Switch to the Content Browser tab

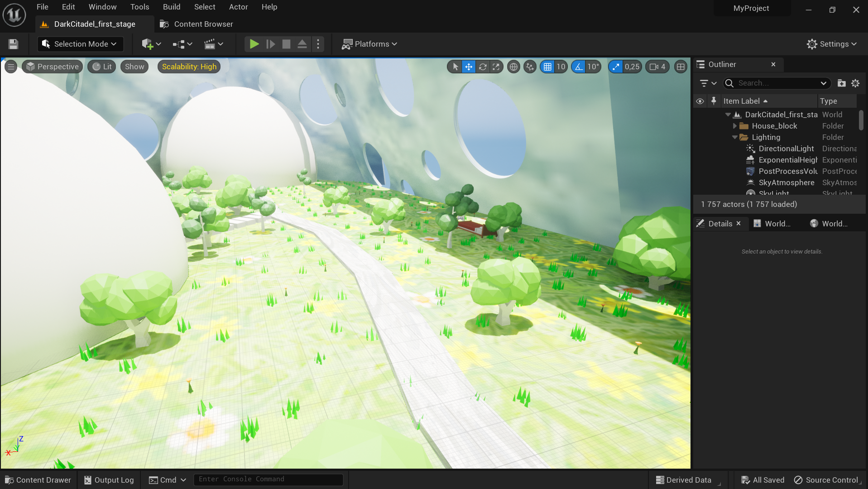[197, 24]
